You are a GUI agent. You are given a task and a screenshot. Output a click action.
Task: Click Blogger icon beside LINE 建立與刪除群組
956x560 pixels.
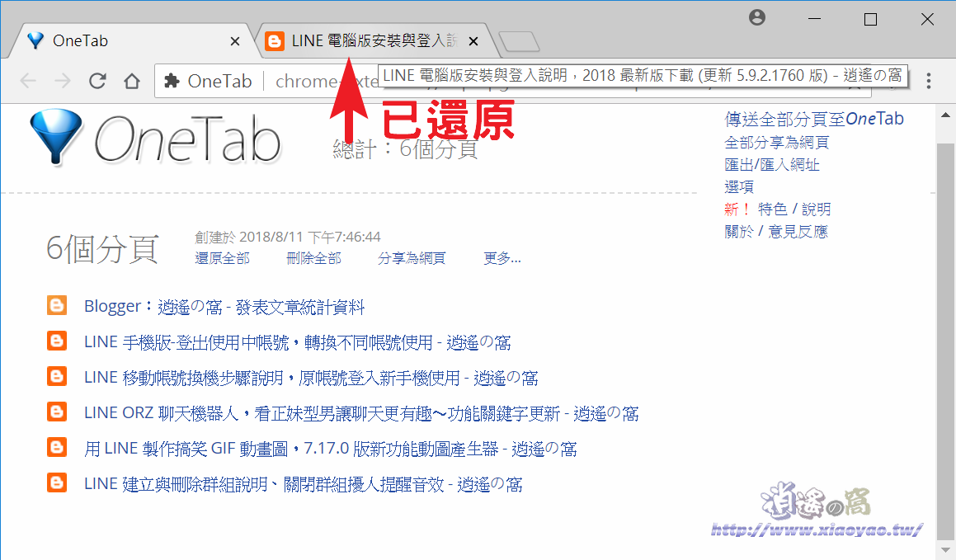(x=57, y=483)
